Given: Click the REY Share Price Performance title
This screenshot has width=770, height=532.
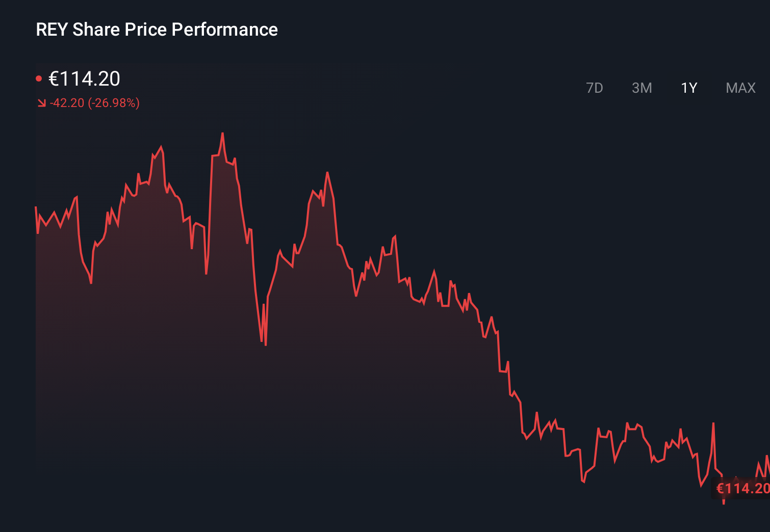Looking at the screenshot, I should coord(157,30).
